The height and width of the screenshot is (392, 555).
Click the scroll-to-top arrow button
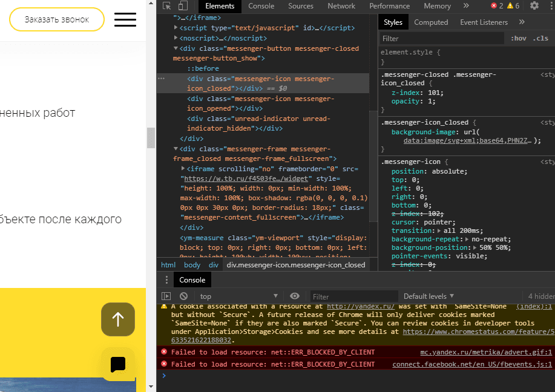coord(118,319)
